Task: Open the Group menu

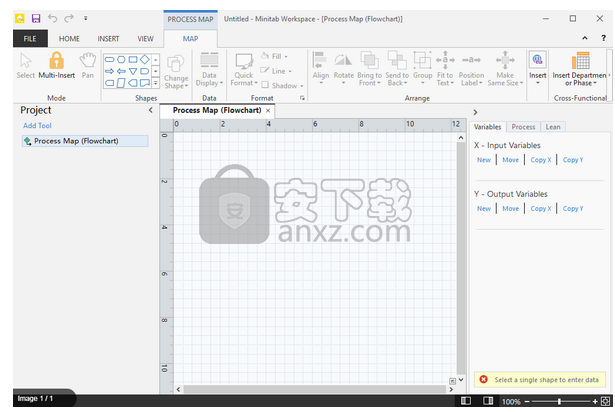Action: 422,68
